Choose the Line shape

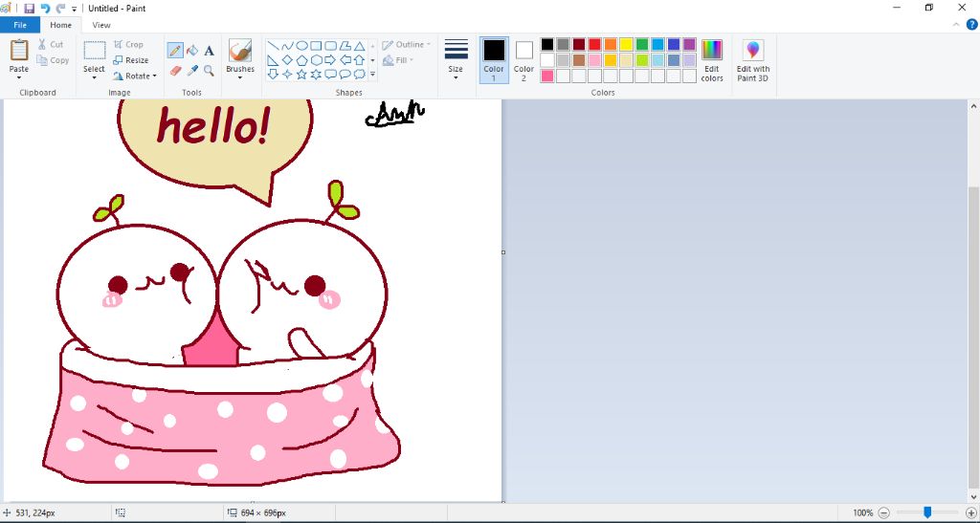tap(273, 46)
